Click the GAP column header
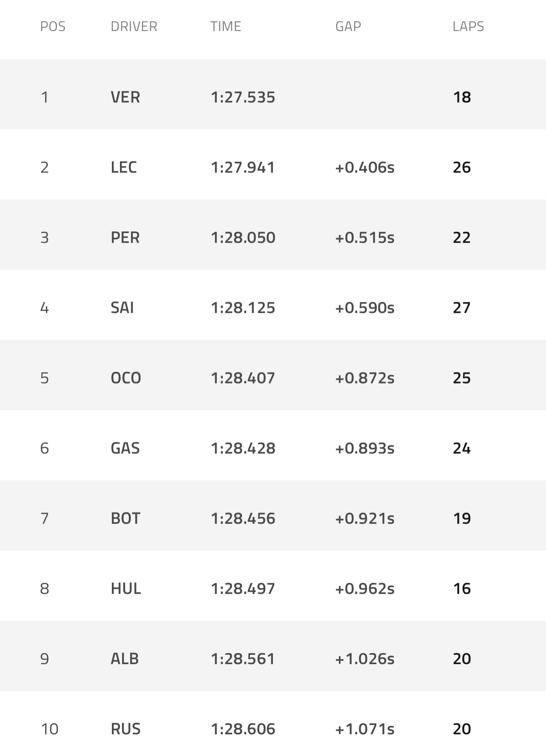This screenshot has width=546, height=756. tap(348, 26)
